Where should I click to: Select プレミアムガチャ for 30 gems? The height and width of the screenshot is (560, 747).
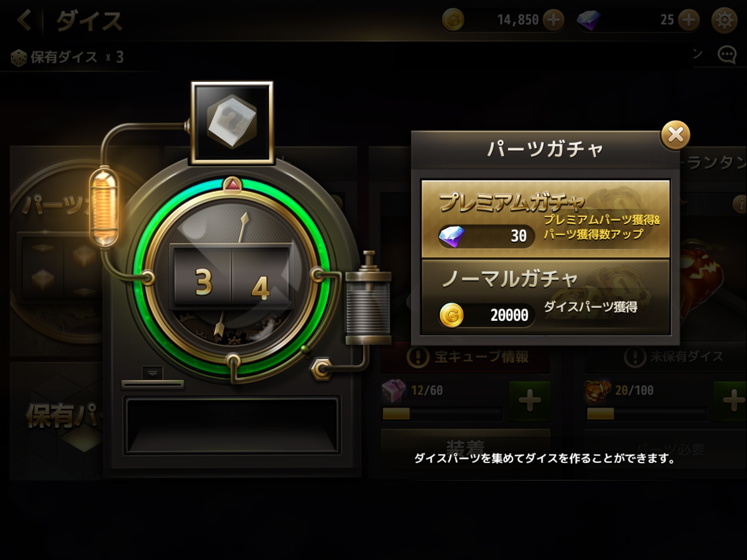546,219
